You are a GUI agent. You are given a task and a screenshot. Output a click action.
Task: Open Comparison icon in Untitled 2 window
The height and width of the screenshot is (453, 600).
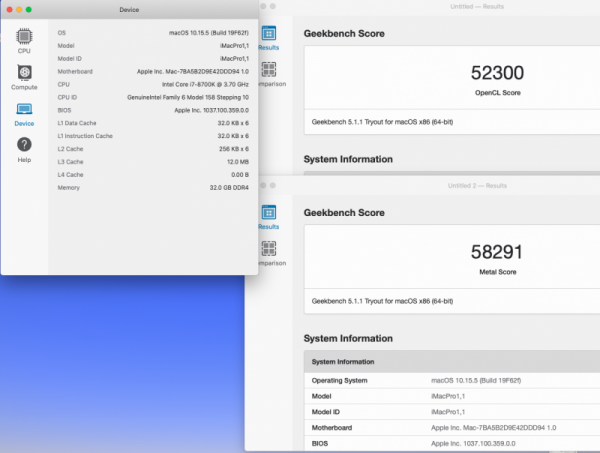[x=269, y=249]
